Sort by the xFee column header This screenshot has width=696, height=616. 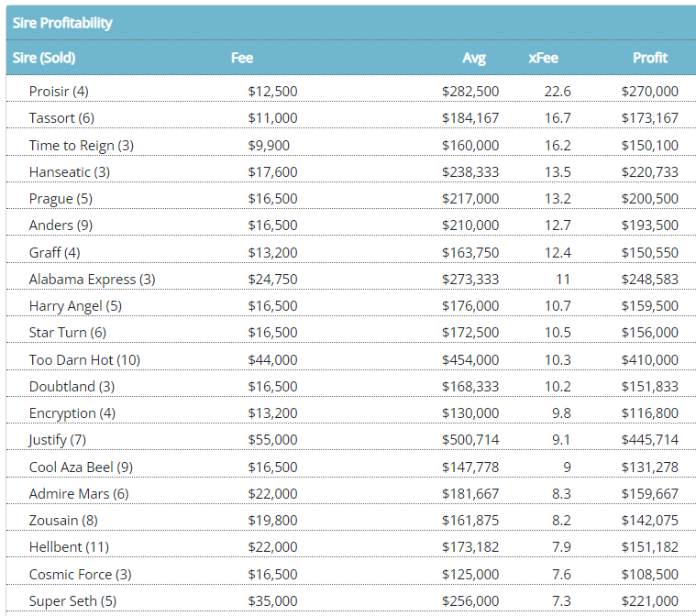pyautogui.click(x=543, y=58)
